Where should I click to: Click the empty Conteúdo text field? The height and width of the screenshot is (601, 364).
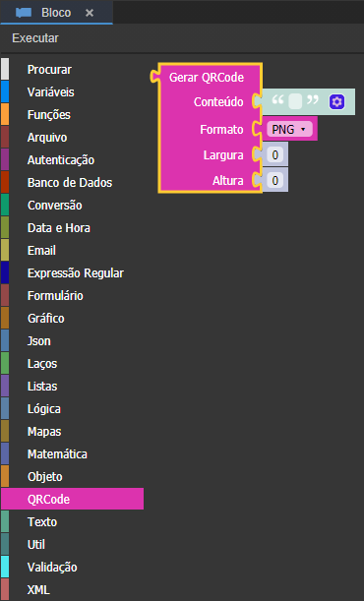[x=295, y=101]
